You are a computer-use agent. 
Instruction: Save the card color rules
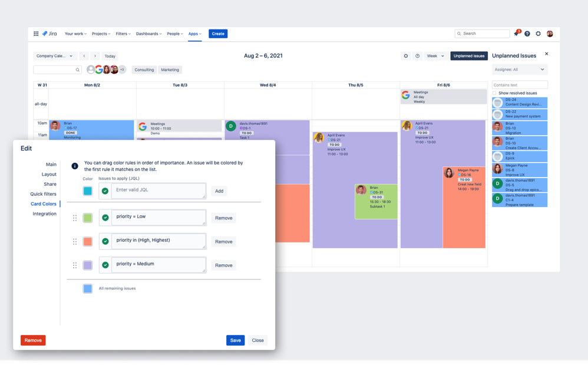(235, 340)
